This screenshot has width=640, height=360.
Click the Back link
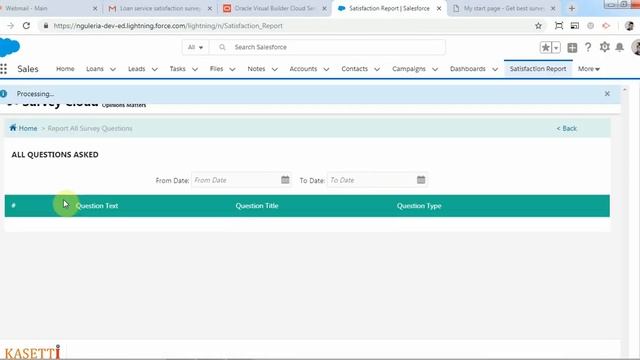click(567, 128)
